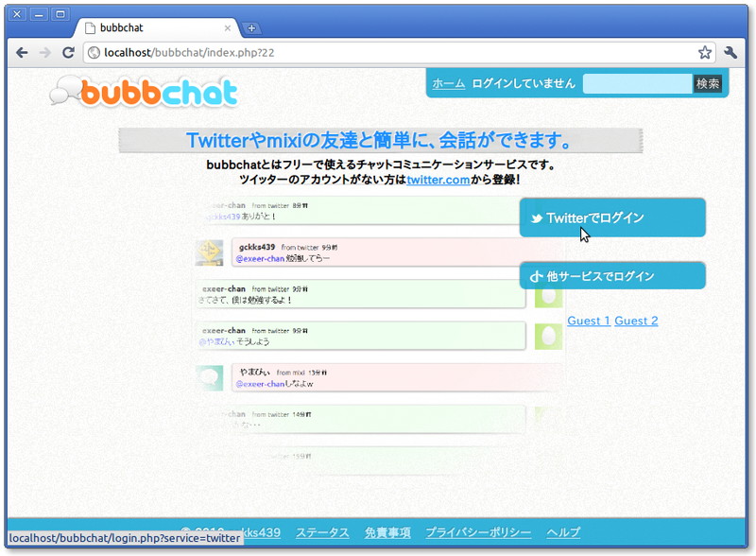The height and width of the screenshot is (556, 756).
Task: Click the 検索 search button
Action: pyautogui.click(x=707, y=83)
